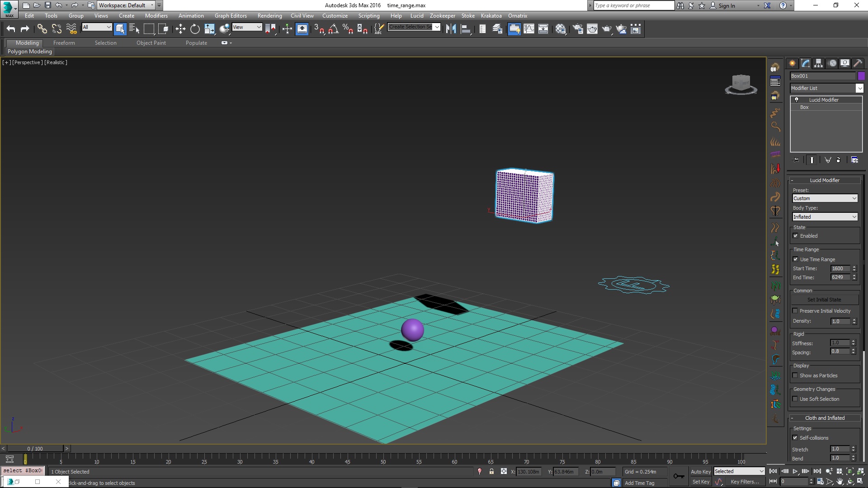This screenshot has height=488, width=868.
Task: Select the Rotate tool in toolbar
Action: pos(195,29)
